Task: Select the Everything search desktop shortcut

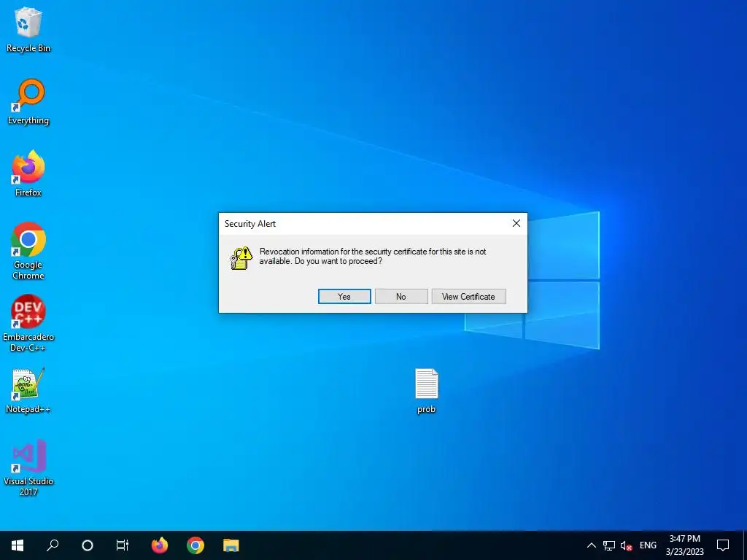Action: click(28, 102)
